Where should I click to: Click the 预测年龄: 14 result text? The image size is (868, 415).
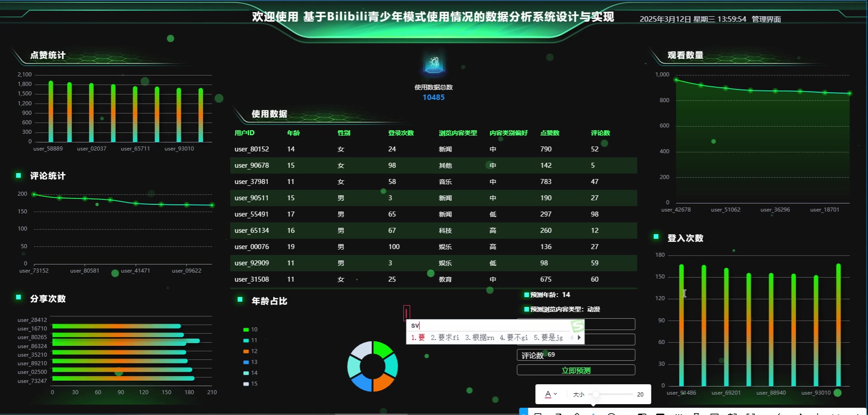(550, 295)
